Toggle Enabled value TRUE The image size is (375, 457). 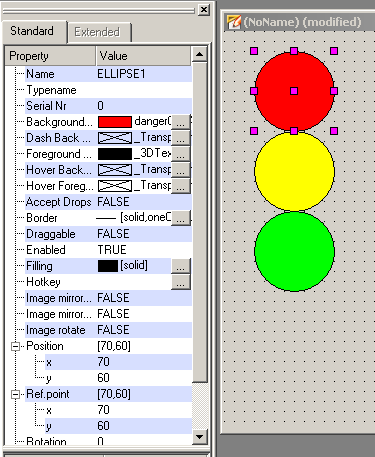112,250
